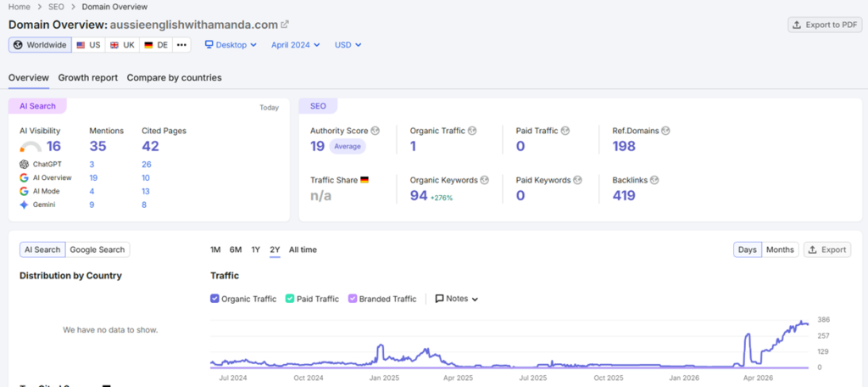The height and width of the screenshot is (387, 868).
Task: Switch chart view to Months
Action: click(780, 250)
